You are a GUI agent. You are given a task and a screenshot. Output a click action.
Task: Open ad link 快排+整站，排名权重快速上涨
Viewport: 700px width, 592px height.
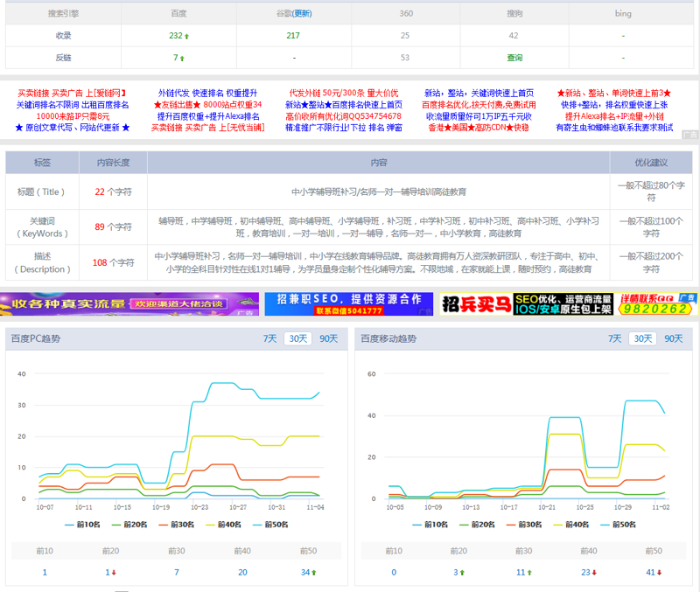tap(614, 105)
